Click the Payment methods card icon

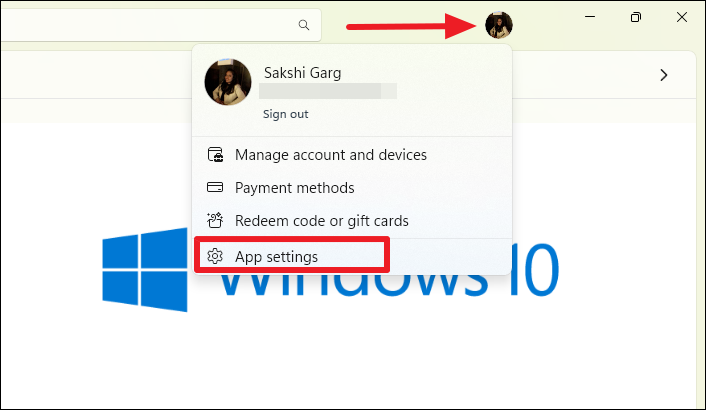tap(215, 187)
